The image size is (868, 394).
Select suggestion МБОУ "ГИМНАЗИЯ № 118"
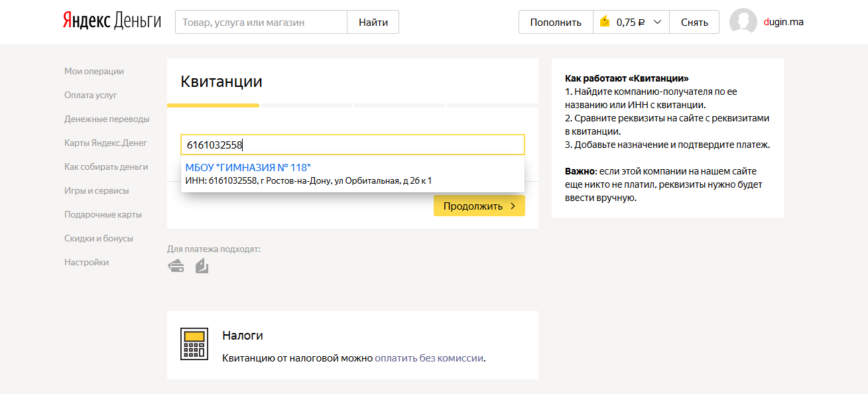coord(248,167)
